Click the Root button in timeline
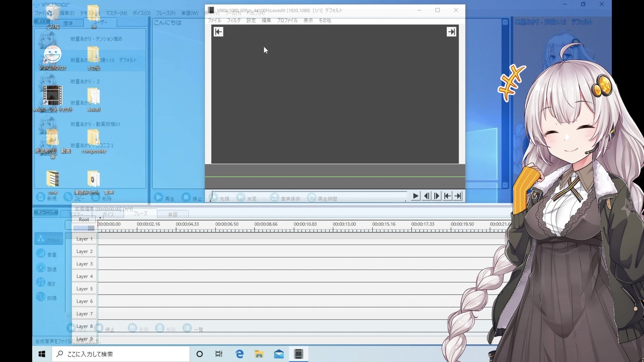This screenshot has height=362, width=644. point(84,220)
